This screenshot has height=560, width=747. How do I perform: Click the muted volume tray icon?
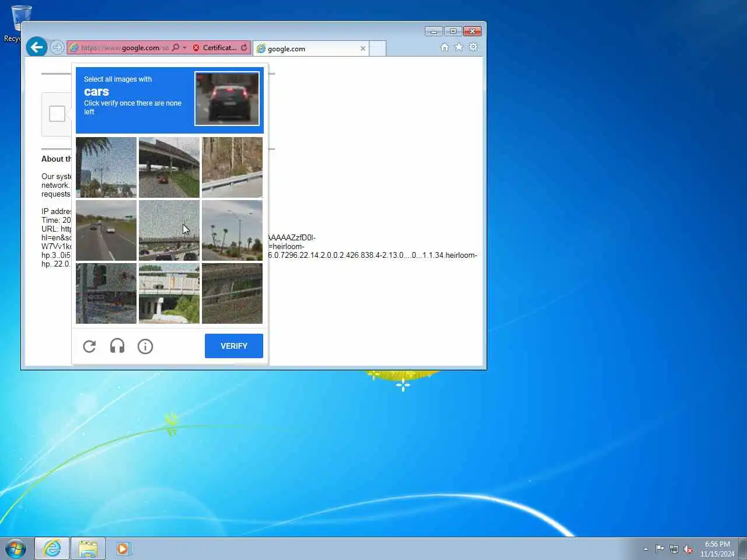click(689, 549)
